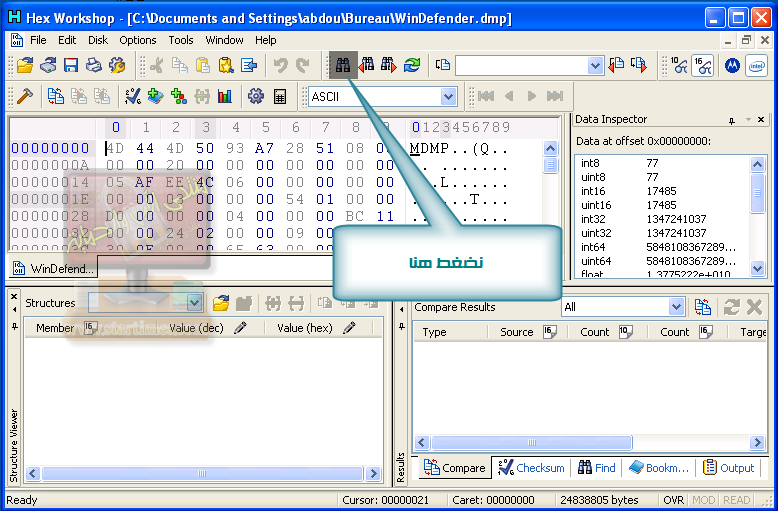Click the hammer tool icon
Image resolution: width=778 pixels, height=511 pixels.
tap(25, 96)
